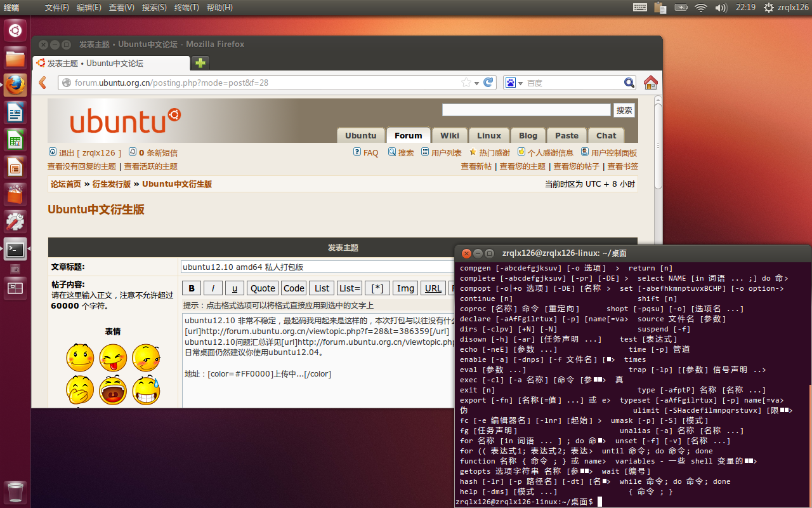
Task: Open the battery indicator menu
Action: (681, 8)
